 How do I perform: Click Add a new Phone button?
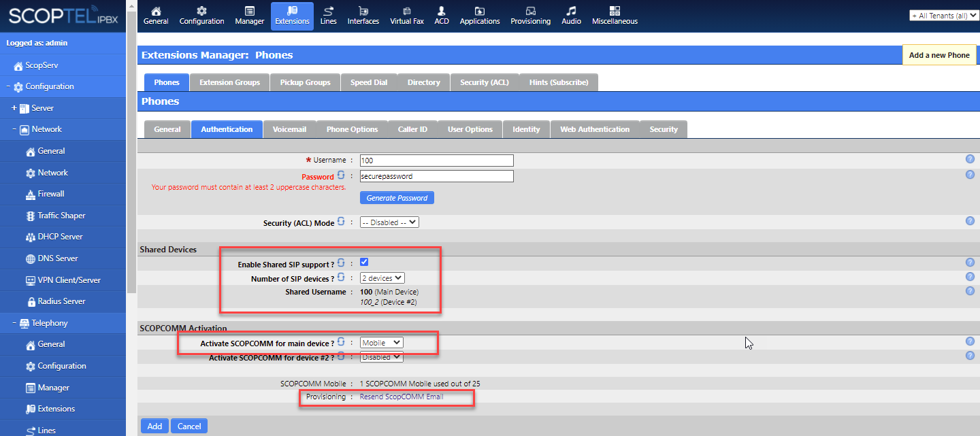point(939,55)
